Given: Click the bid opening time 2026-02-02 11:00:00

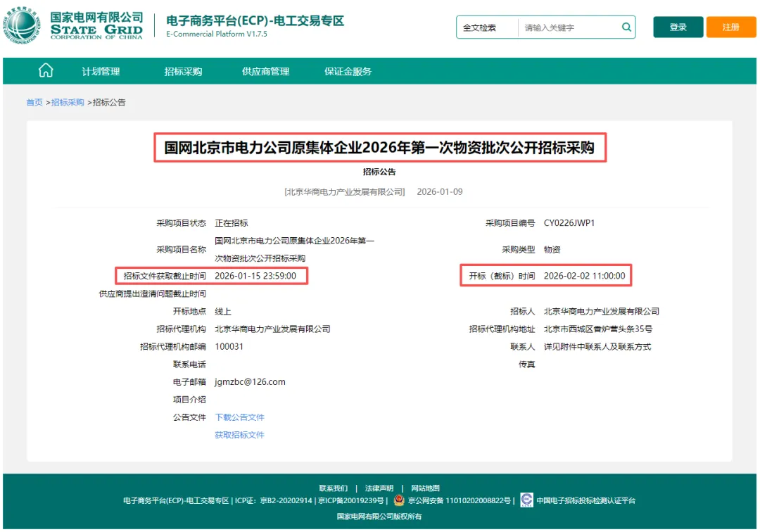Looking at the screenshot, I should point(585,276).
